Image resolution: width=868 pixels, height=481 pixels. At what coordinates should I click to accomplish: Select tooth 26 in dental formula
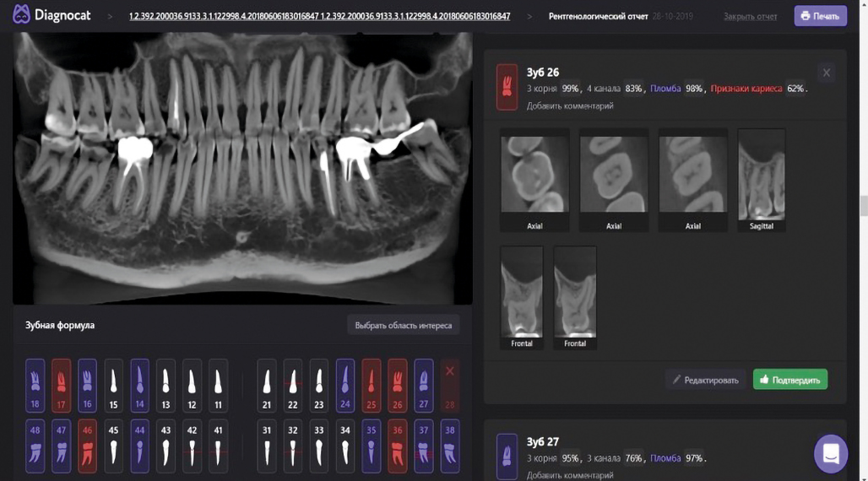(397, 386)
